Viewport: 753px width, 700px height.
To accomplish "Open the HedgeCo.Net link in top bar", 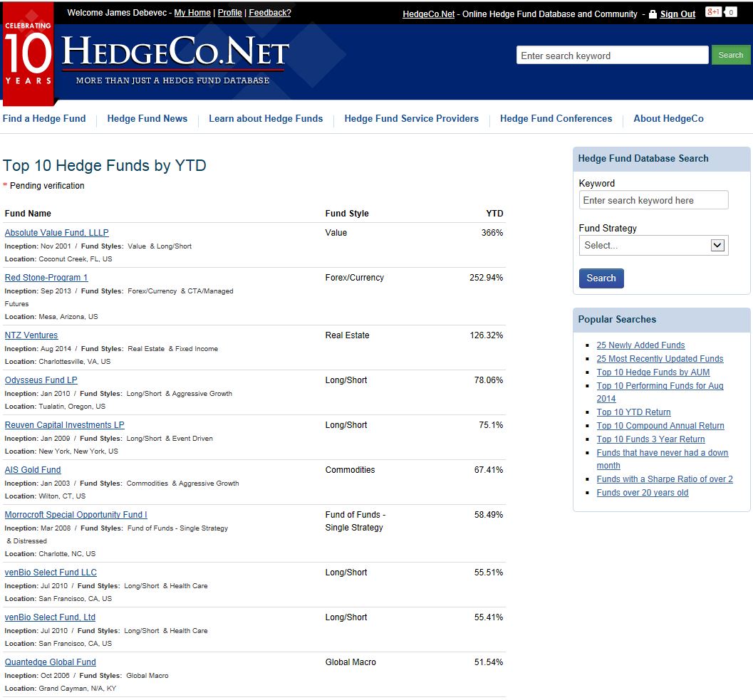I will 428,14.
